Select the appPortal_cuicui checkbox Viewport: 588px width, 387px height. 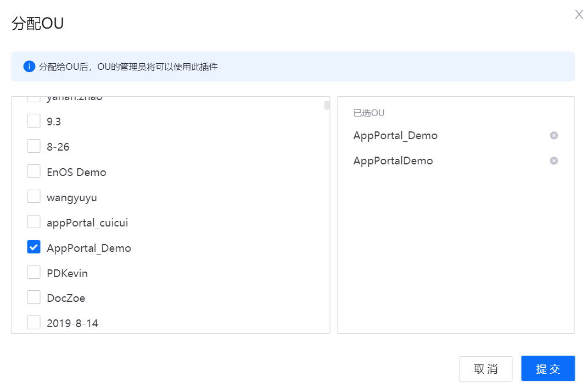pos(33,222)
